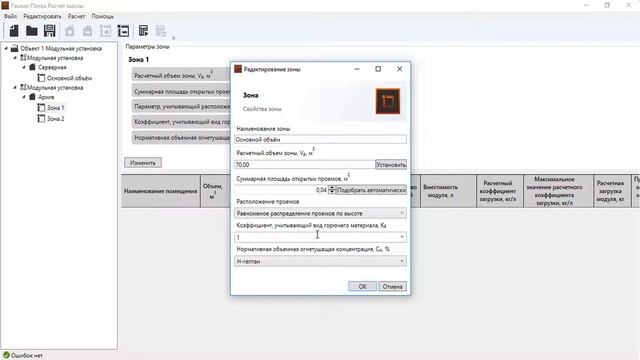Screen dimensions: 640x360
Task: Open the Расчет menu
Action: click(x=76, y=16)
